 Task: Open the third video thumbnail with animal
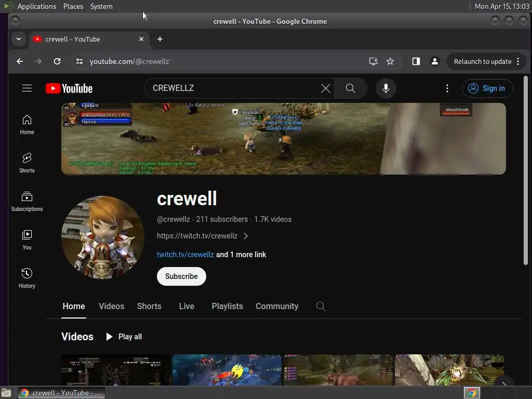click(338, 370)
